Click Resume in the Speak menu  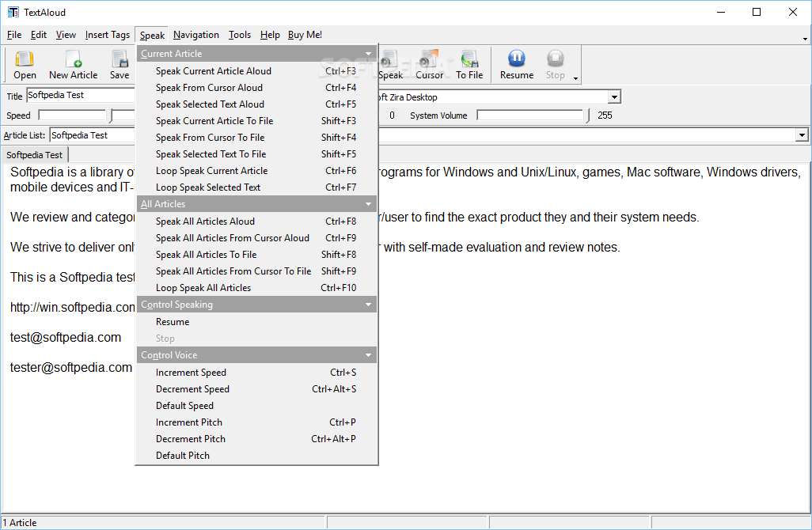tap(256, 321)
